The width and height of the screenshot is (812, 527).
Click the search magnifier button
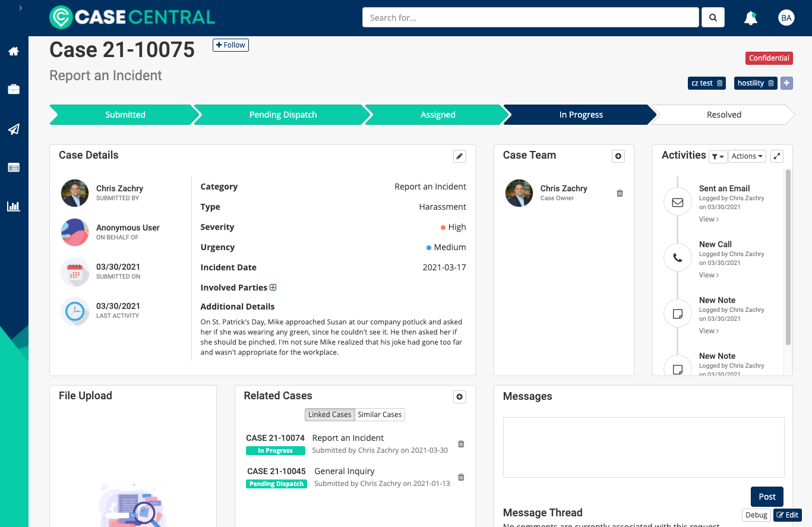[713, 17]
